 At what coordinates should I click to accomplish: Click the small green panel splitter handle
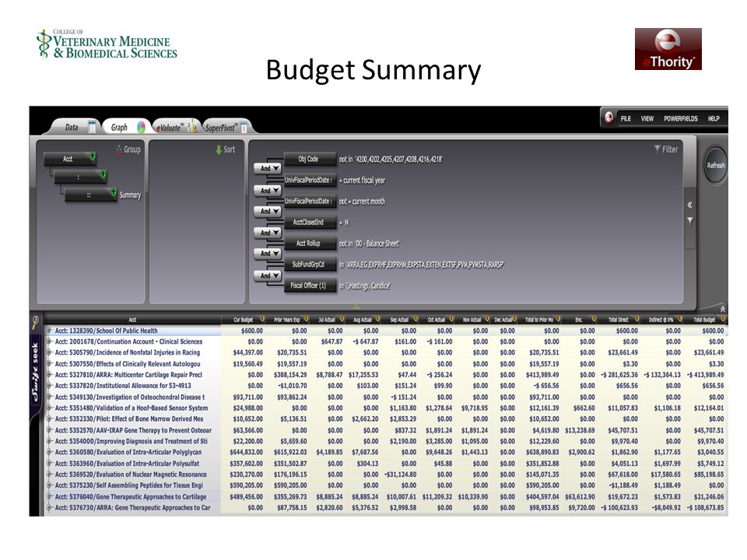click(356, 306)
